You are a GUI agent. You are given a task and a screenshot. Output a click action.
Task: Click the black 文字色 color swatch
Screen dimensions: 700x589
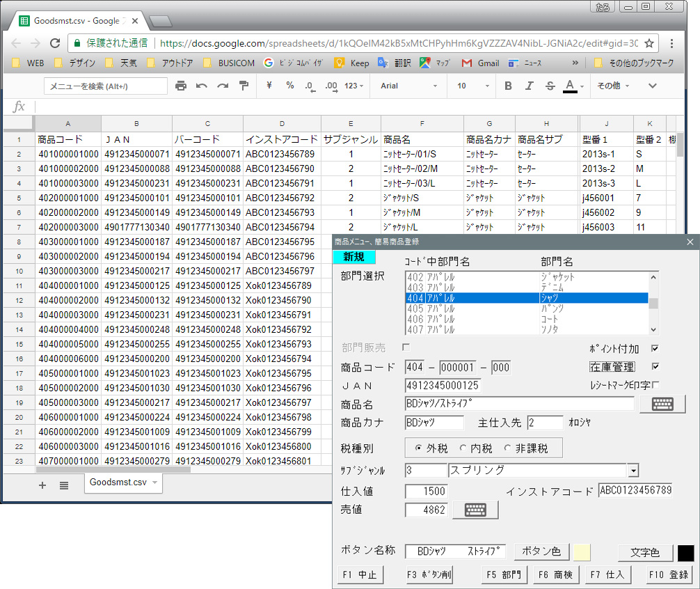tap(685, 553)
